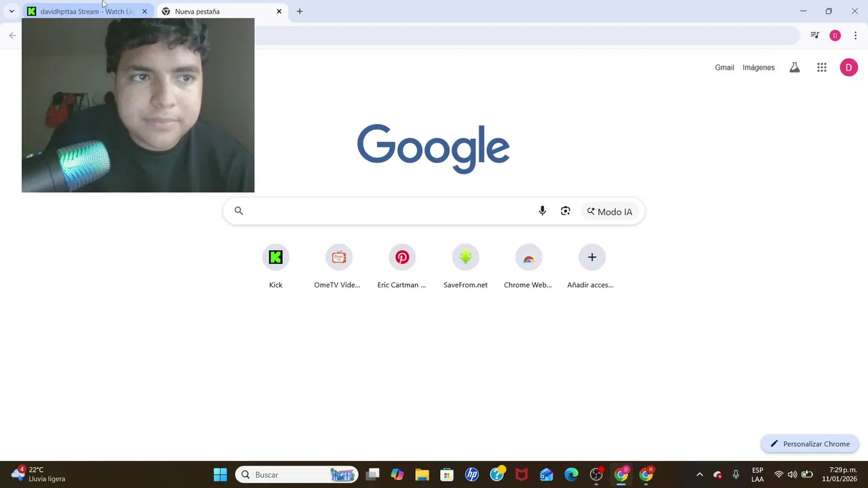Open Google Lens image search icon
This screenshot has width=868, height=488.
566,211
